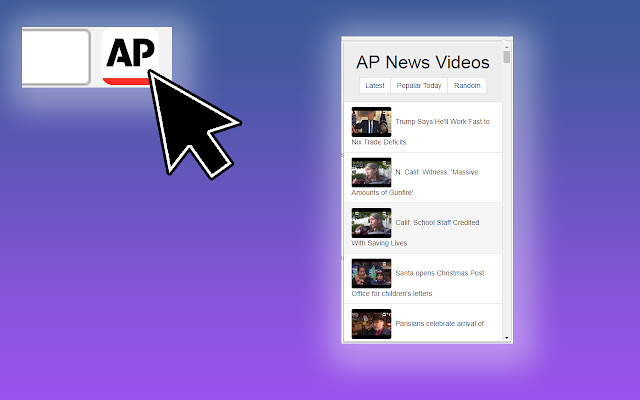Open 'Trump Says He'll Work Fast' headline
Screen dimensions: 640x400
pos(442,122)
